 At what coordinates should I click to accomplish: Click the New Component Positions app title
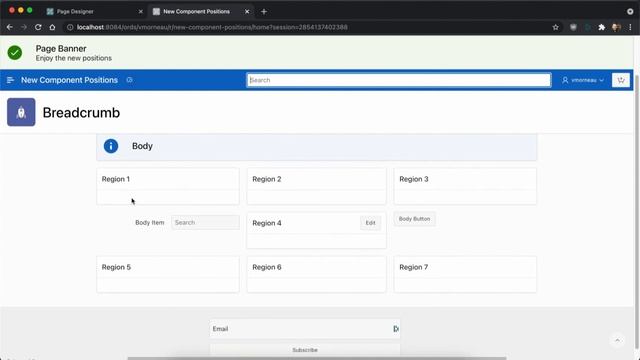pyautogui.click(x=69, y=80)
